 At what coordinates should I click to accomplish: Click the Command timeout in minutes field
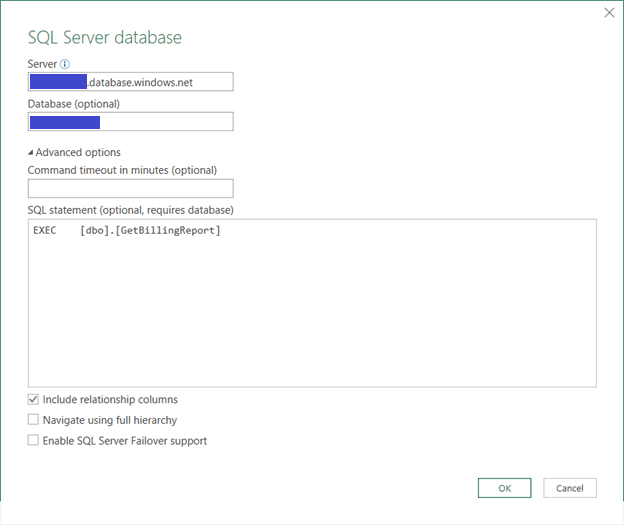click(x=131, y=189)
